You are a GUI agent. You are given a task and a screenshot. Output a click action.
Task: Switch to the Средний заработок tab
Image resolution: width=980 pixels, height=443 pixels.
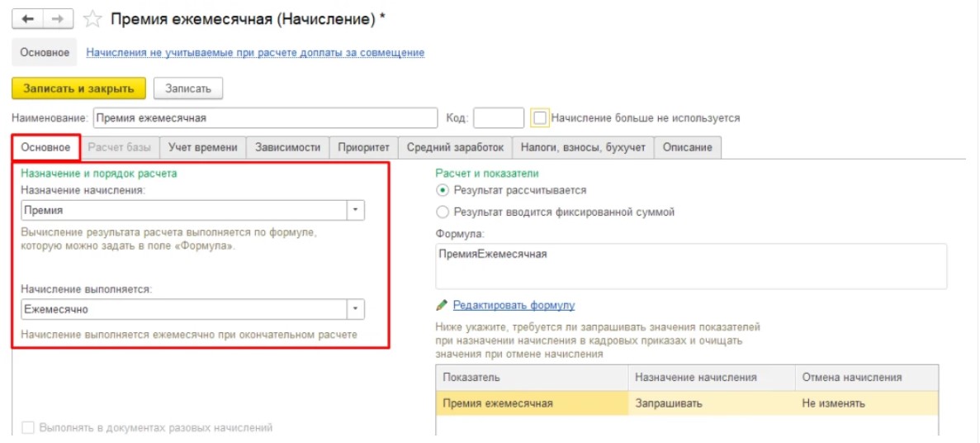tap(455, 148)
